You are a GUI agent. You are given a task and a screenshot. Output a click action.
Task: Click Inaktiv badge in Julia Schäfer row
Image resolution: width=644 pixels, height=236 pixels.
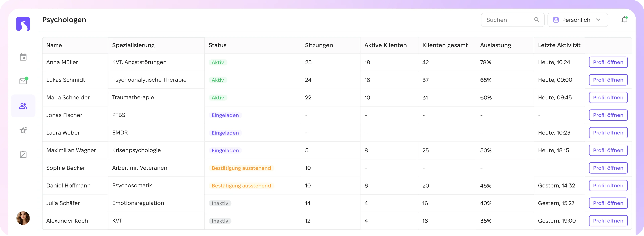220,203
